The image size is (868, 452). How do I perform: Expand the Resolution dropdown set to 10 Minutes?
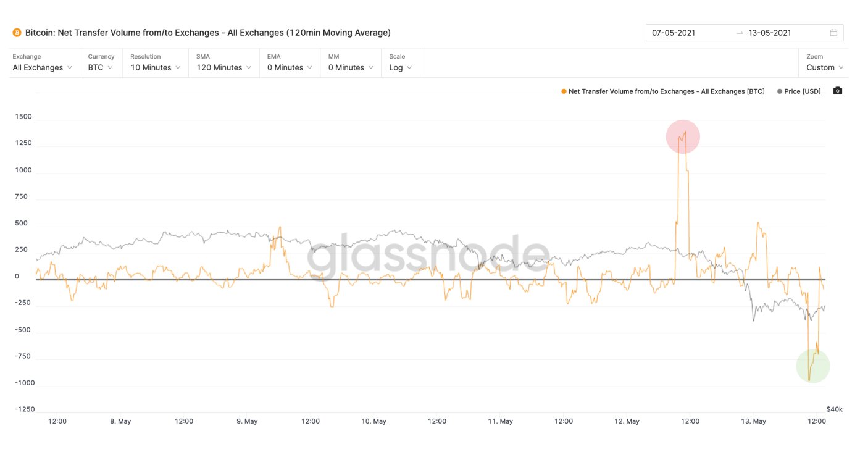click(x=156, y=62)
